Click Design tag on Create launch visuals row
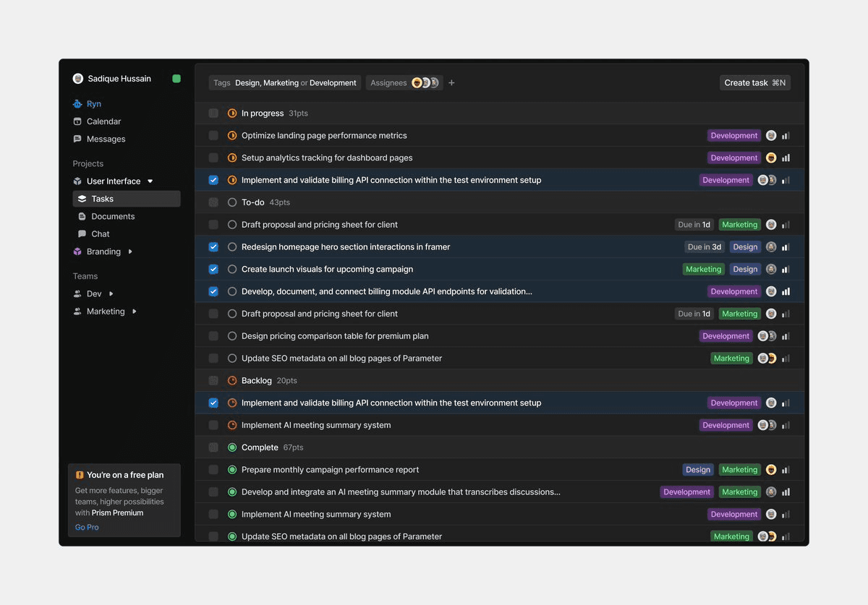This screenshot has height=605, width=868. coord(745,270)
